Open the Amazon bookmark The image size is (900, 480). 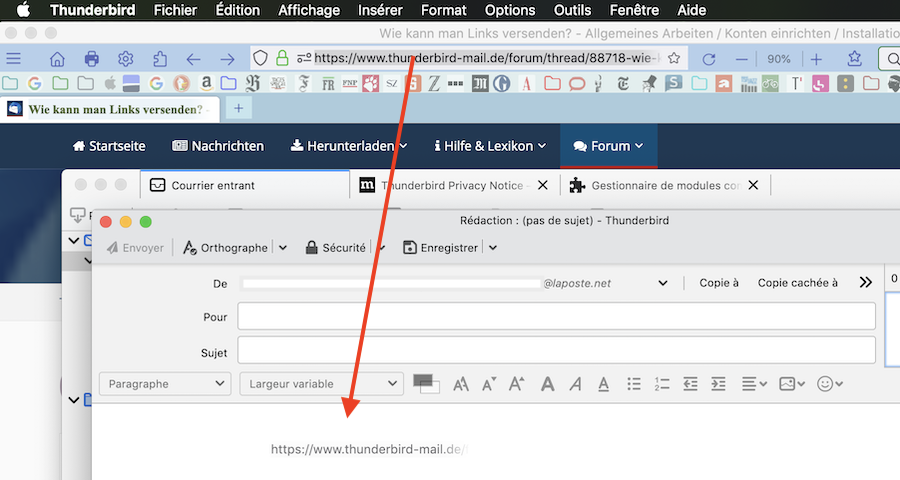tap(206, 84)
